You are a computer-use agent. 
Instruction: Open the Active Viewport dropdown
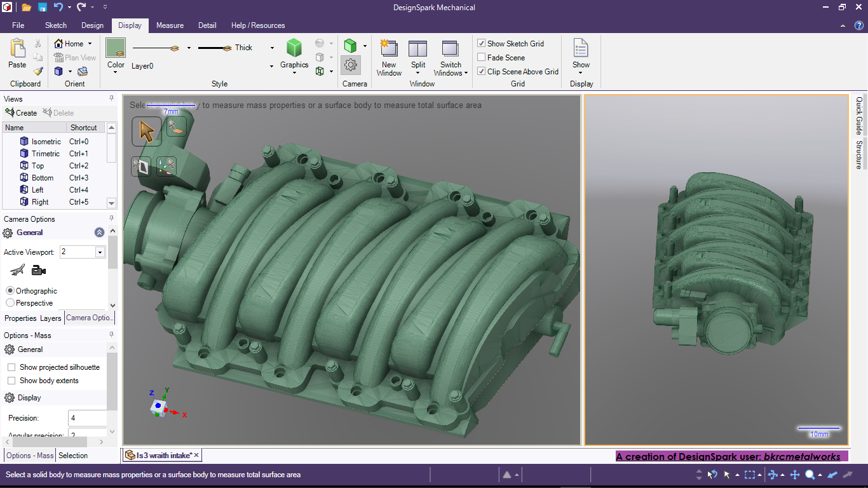pos(100,252)
